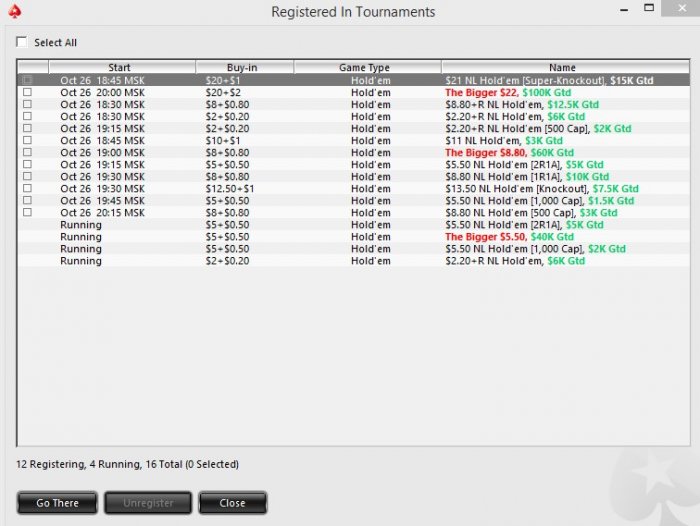Select the running $5.50 [2R1A] $5K Gtd row
Viewport: 700px width, 526px height.
[x=354, y=225]
